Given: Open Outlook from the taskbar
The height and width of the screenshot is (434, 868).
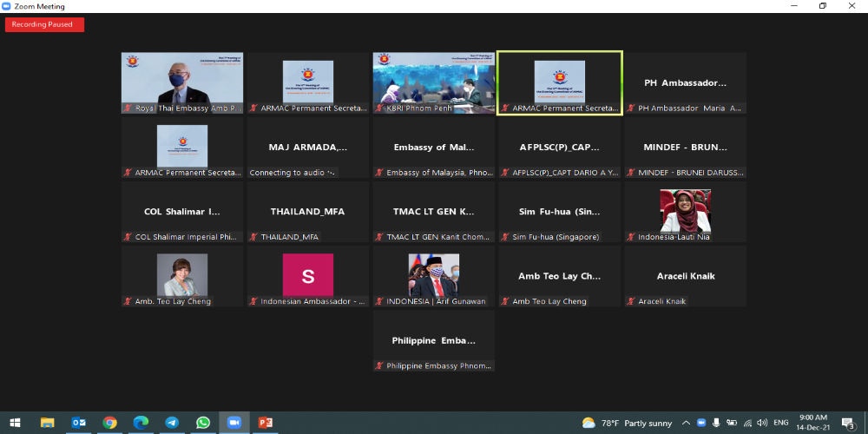Looking at the screenshot, I should click(79, 423).
